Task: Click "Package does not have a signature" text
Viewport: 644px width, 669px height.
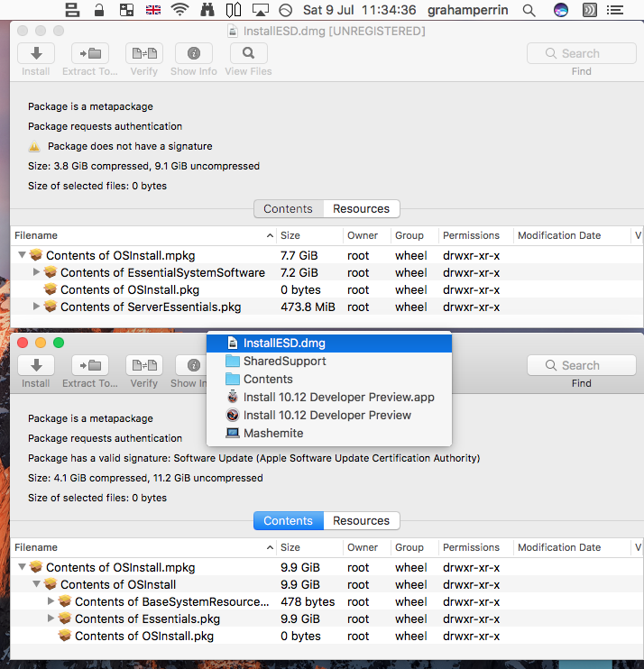Action: click(130, 146)
